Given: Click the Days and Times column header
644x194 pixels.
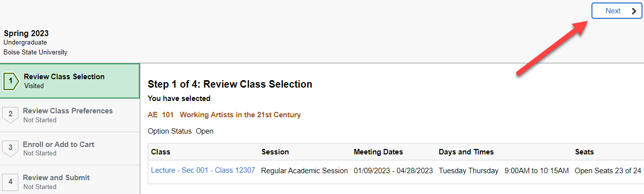Looking at the screenshot, I should pyautogui.click(x=466, y=152).
